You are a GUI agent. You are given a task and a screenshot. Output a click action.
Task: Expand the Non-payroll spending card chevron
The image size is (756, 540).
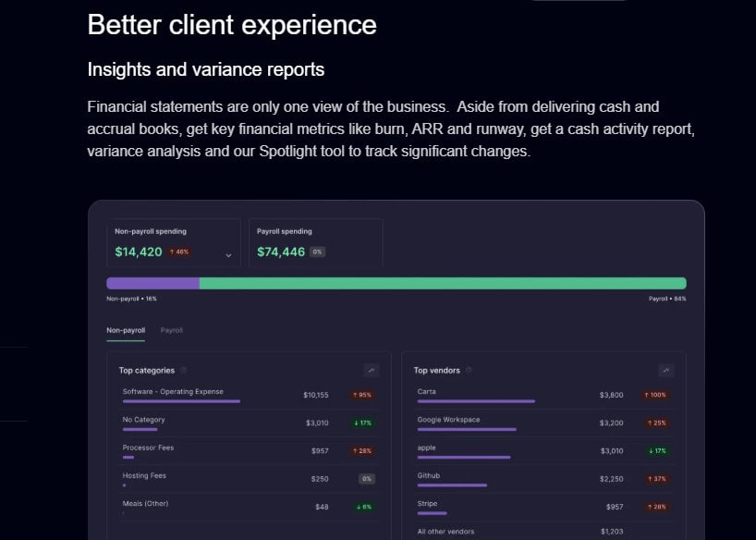[x=228, y=255]
